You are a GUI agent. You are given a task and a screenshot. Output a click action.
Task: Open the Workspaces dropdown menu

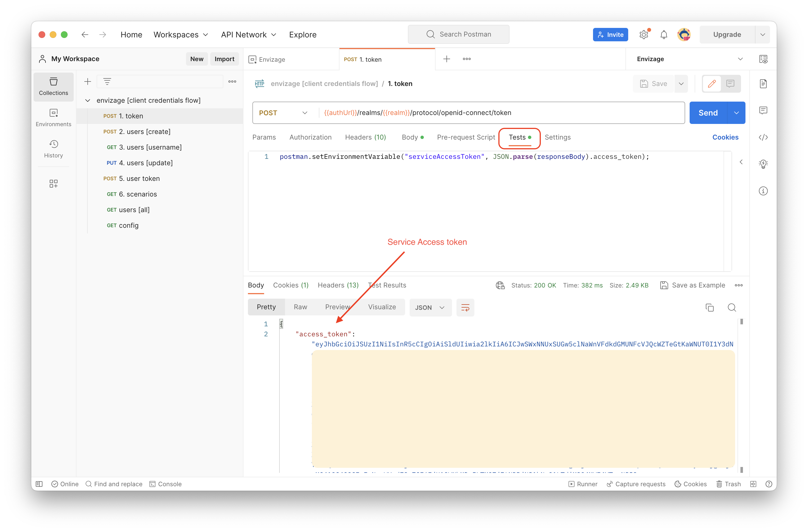tap(181, 35)
